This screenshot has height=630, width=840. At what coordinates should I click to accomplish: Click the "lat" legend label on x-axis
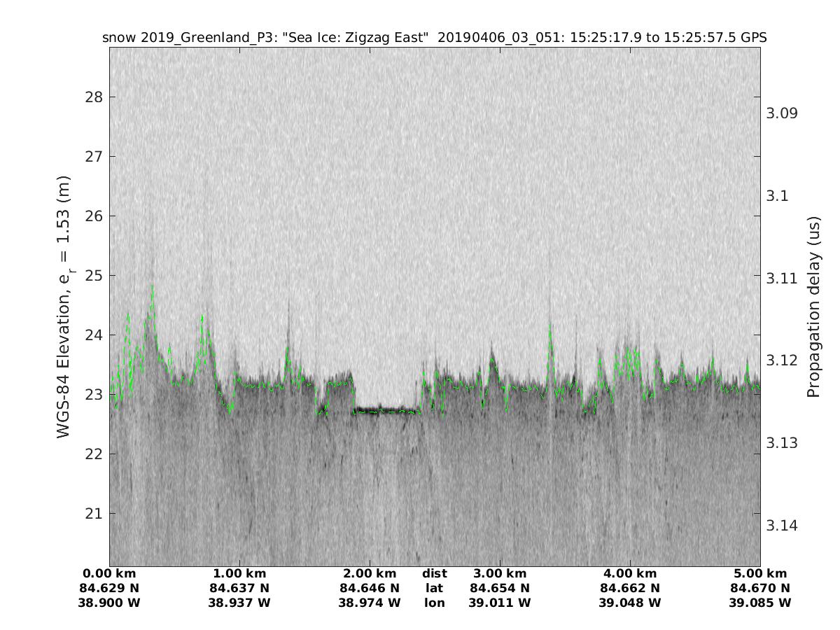[434, 588]
